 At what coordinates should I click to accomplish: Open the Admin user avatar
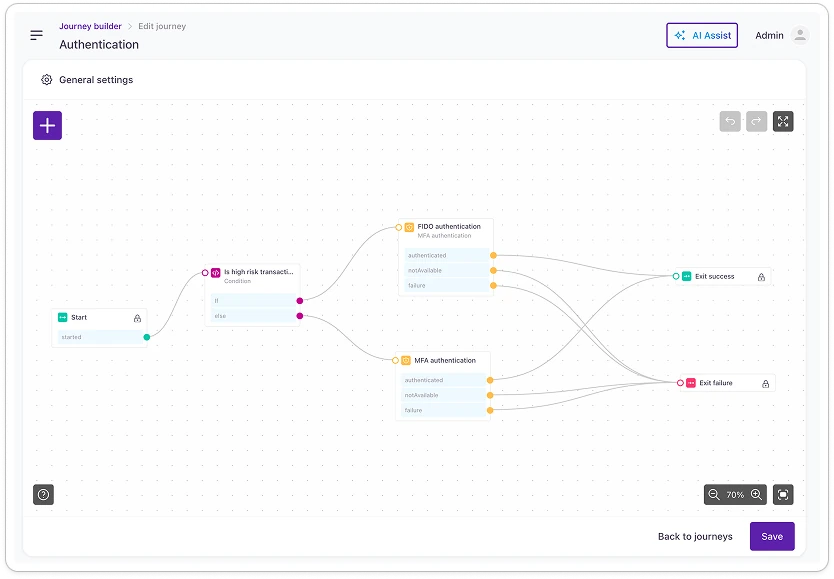[799, 35]
